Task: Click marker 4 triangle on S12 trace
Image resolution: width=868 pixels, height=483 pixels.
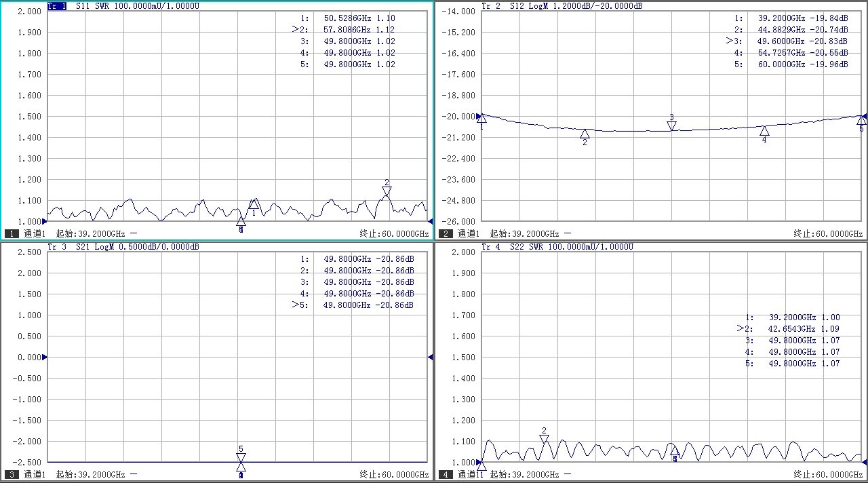Action: pyautogui.click(x=764, y=131)
